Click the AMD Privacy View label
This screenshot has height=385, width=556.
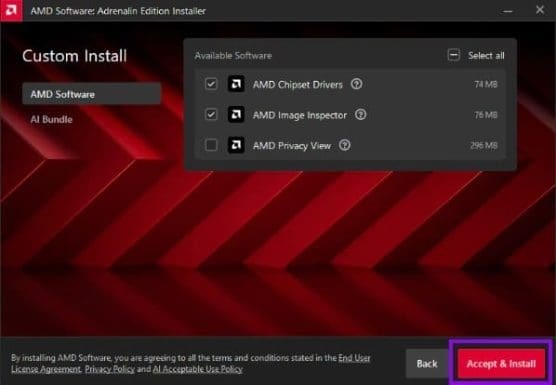tap(292, 146)
